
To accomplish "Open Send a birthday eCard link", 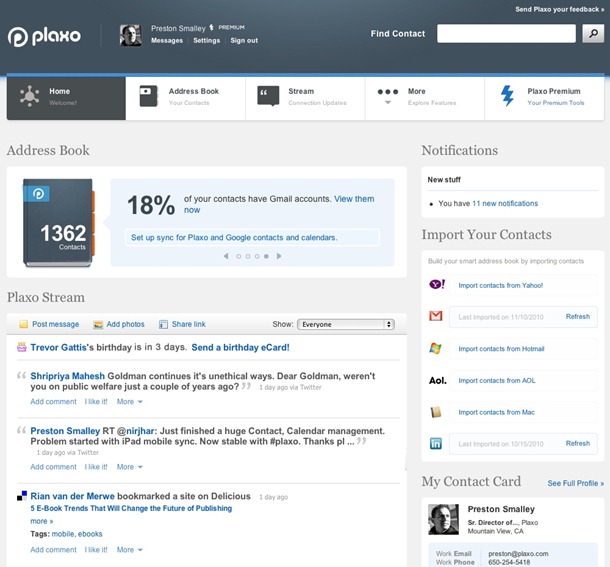I will pyautogui.click(x=240, y=348).
